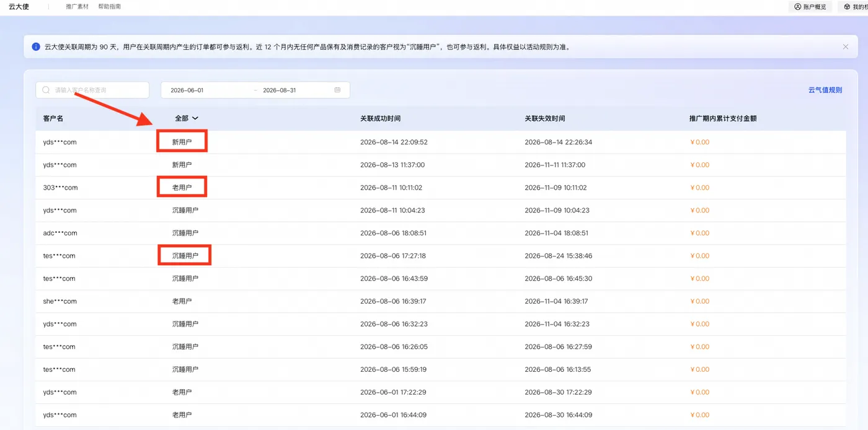
Task: Click success time 2026-08-14 22:09:52
Action: (394, 142)
